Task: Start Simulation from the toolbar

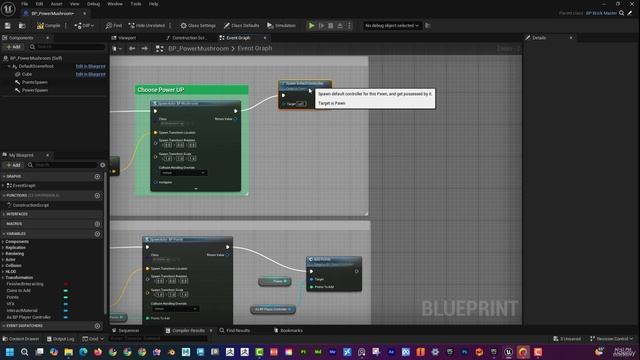Action: pyautogui.click(x=281, y=26)
